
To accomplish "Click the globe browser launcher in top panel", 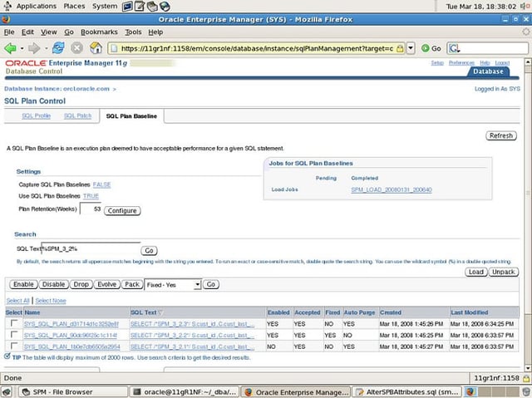I will (165, 6).
